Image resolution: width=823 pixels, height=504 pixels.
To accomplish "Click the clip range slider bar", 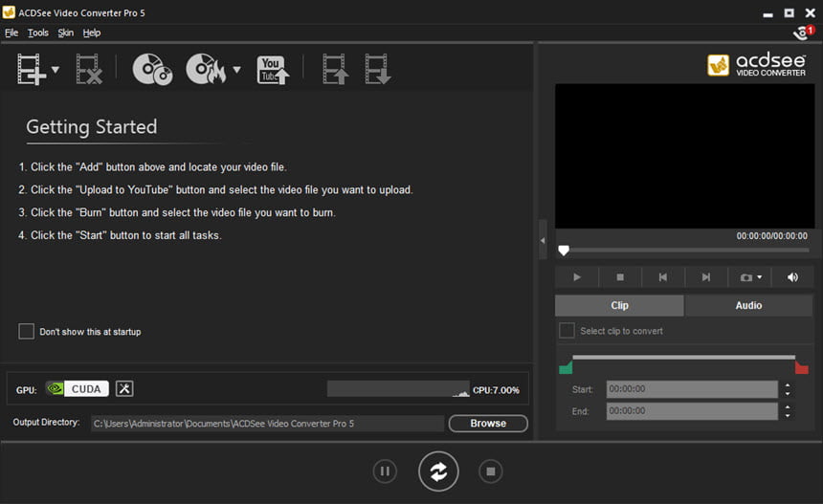I will [x=683, y=358].
